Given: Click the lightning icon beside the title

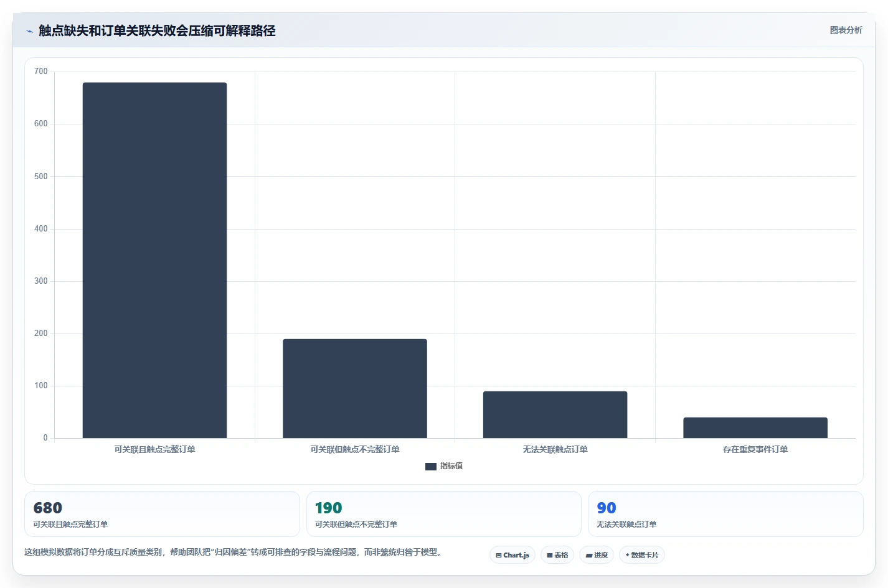Looking at the screenshot, I should click(29, 31).
